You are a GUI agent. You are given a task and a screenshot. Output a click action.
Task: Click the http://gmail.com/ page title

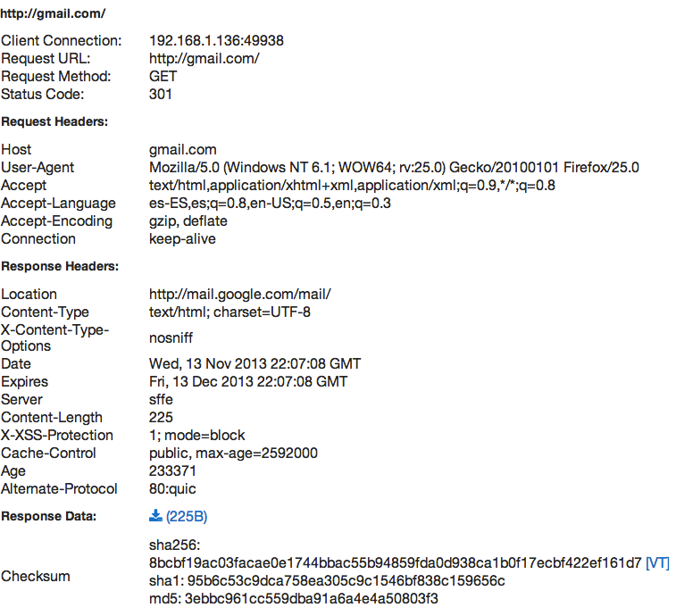point(54,14)
